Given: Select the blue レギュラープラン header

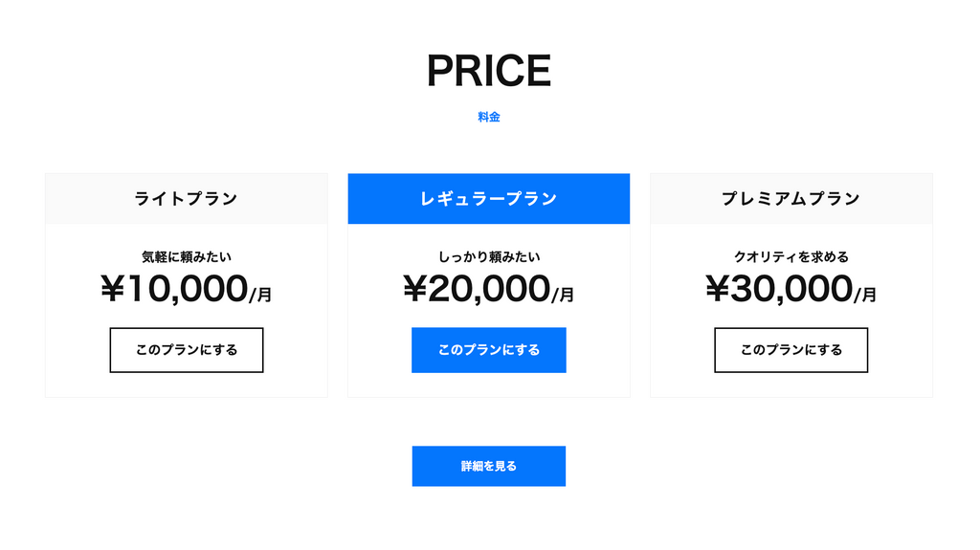Looking at the screenshot, I should pos(489,199).
